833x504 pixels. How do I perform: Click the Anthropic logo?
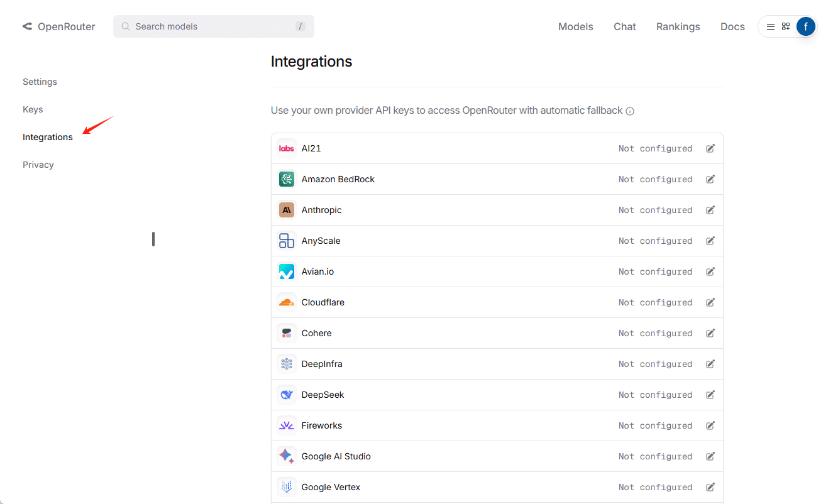[x=287, y=210]
